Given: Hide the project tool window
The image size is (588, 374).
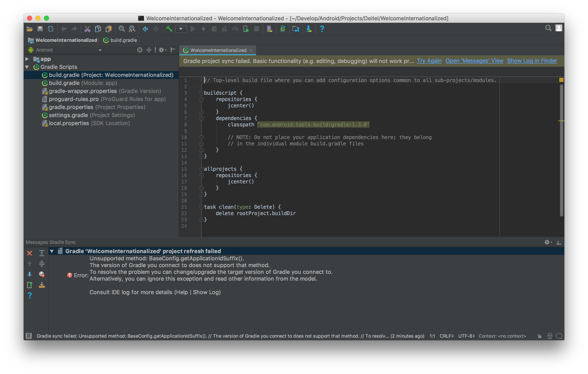Looking at the screenshot, I should pyautogui.click(x=173, y=50).
